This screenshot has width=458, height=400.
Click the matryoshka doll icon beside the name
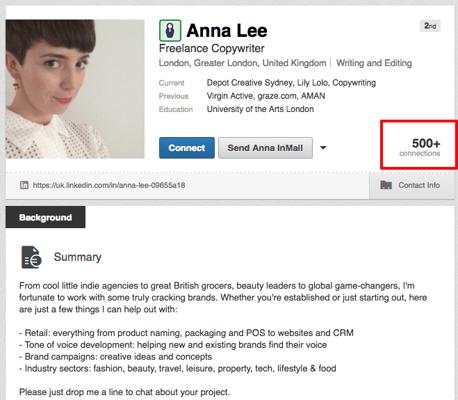(170, 31)
